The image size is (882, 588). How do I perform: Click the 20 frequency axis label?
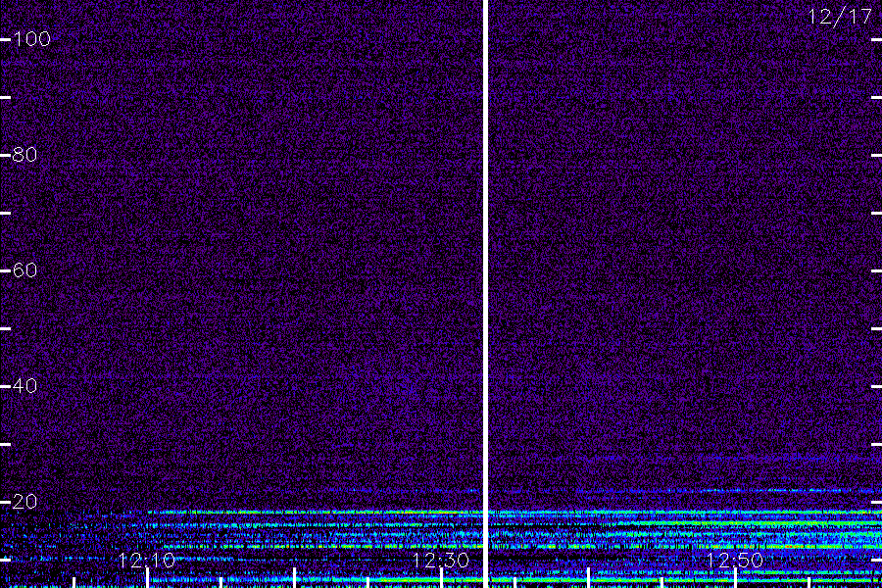(x=24, y=502)
